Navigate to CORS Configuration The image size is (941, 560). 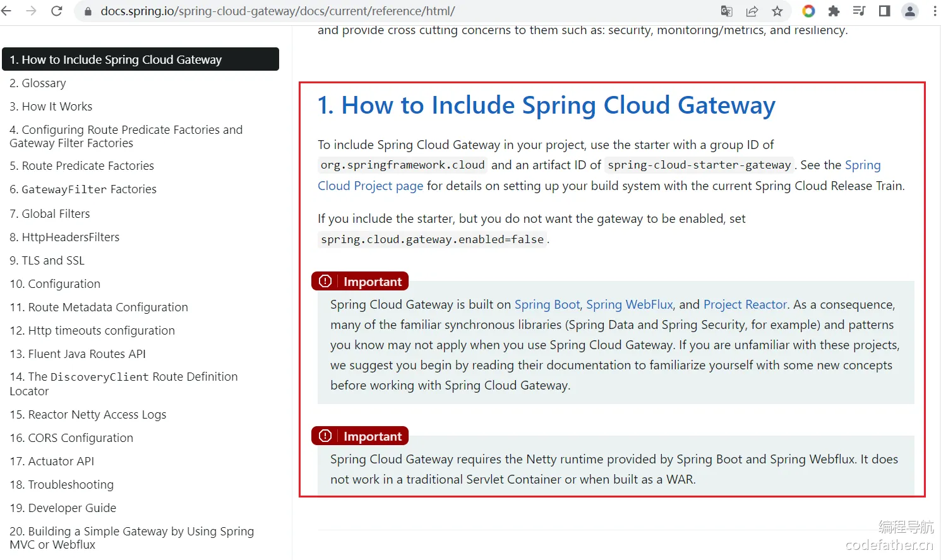coord(71,438)
